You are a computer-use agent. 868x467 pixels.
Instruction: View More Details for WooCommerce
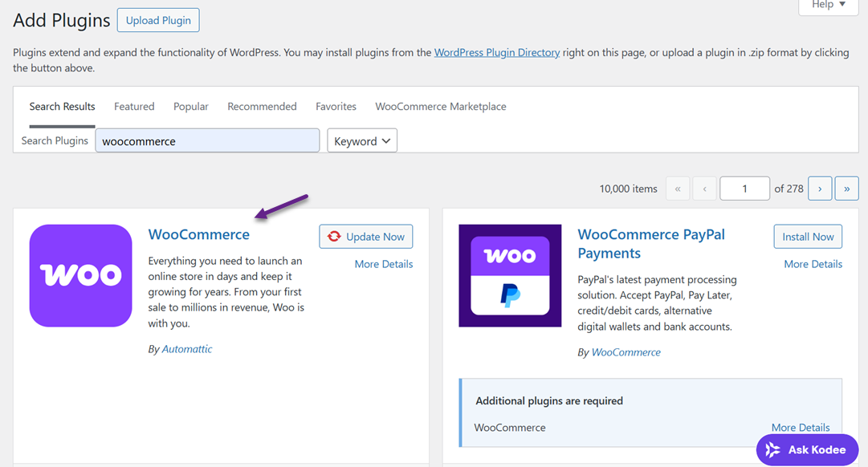coord(384,263)
